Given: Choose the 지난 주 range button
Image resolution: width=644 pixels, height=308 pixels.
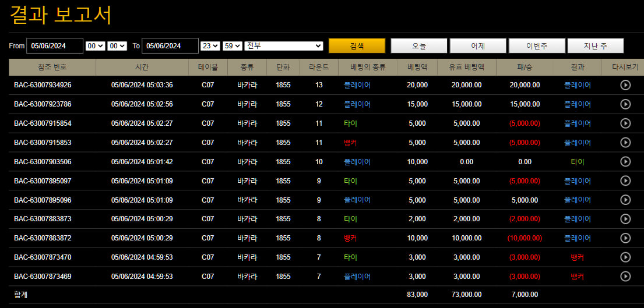Looking at the screenshot, I should (596, 46).
